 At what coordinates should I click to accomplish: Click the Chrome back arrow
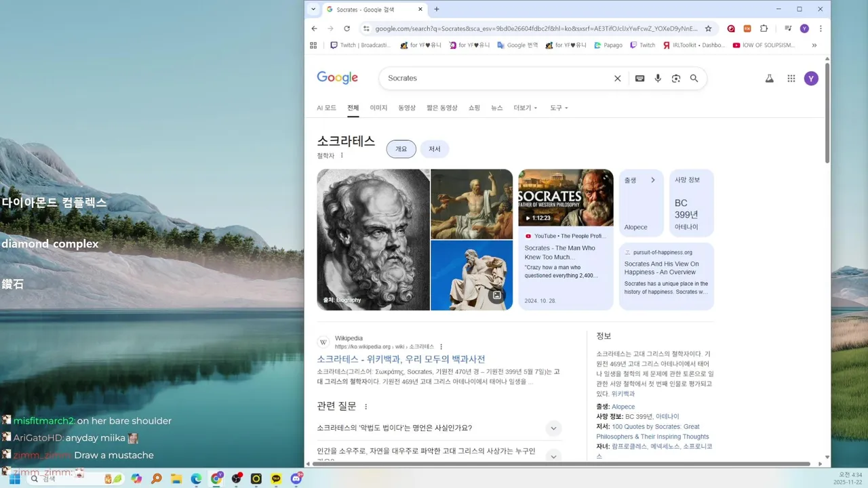click(x=314, y=28)
